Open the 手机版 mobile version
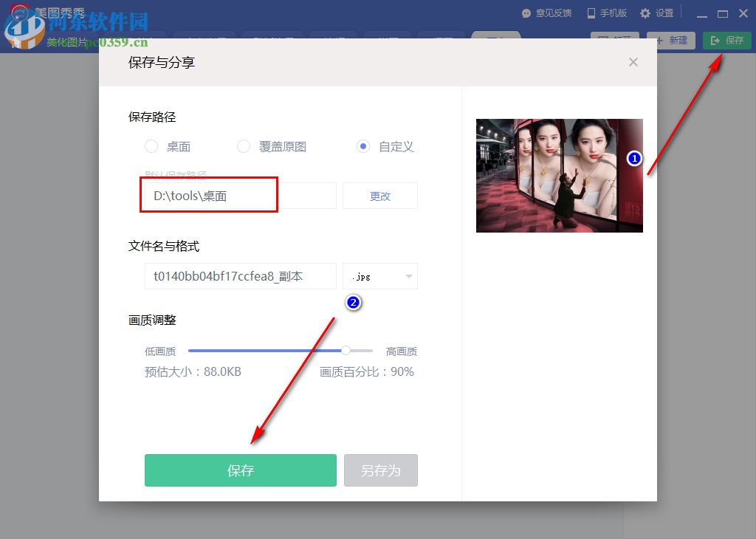The height and width of the screenshot is (539, 756). coord(612,13)
